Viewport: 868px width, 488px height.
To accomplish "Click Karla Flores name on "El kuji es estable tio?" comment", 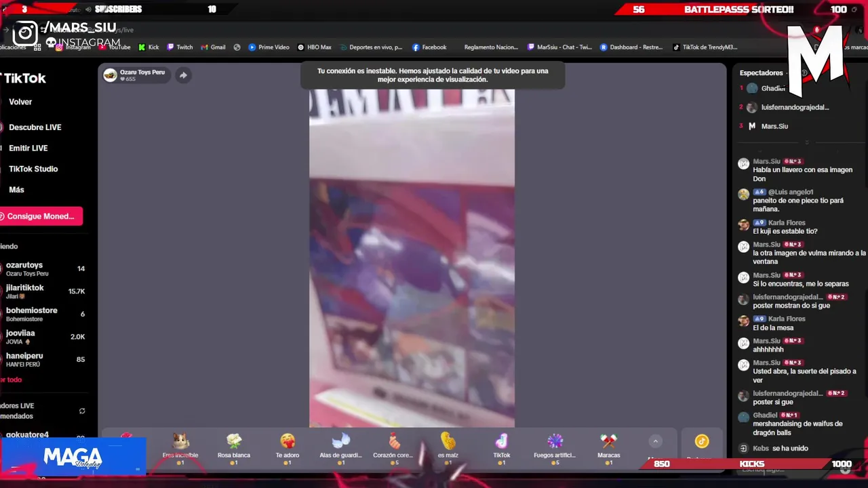I will [787, 222].
